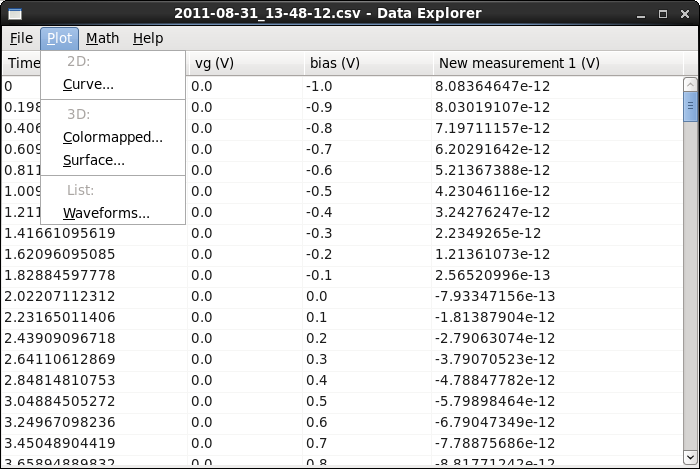This screenshot has width=700, height=469.
Task: Select bias cell -0.1
Action: tap(367, 275)
